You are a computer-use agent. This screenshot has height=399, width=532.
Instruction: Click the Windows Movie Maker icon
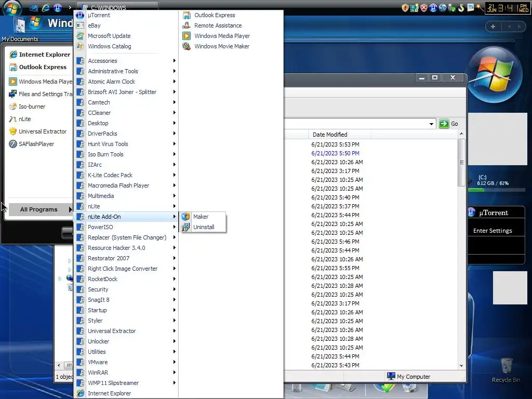tap(187, 46)
